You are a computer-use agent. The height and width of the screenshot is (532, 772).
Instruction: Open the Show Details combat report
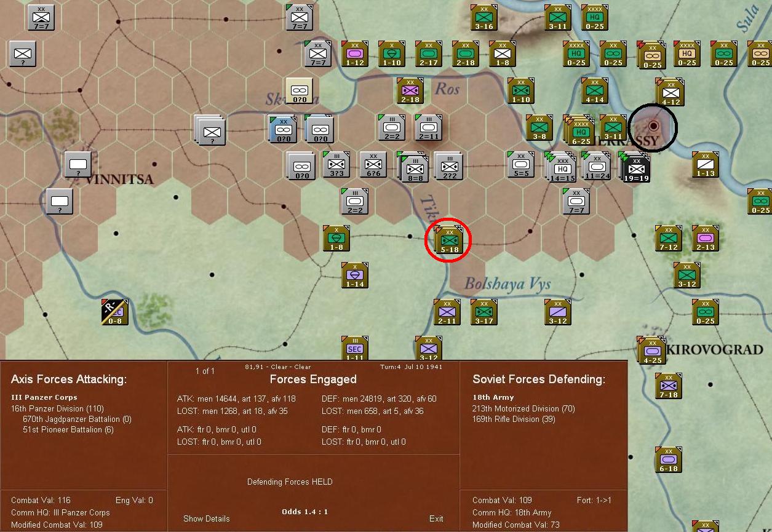206,518
